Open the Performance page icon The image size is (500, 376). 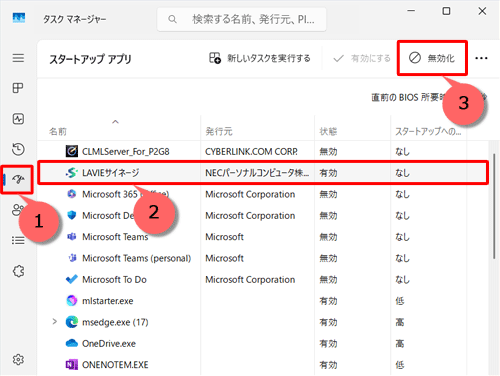click(x=18, y=119)
